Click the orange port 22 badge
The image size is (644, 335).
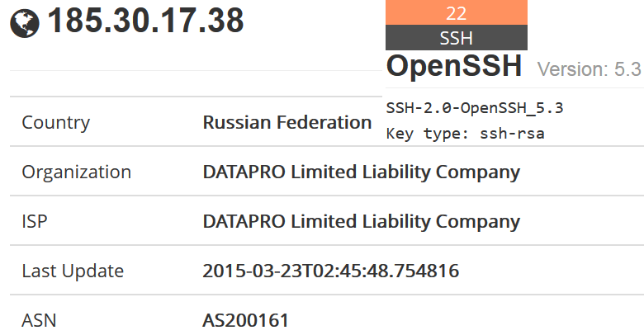[x=457, y=12]
